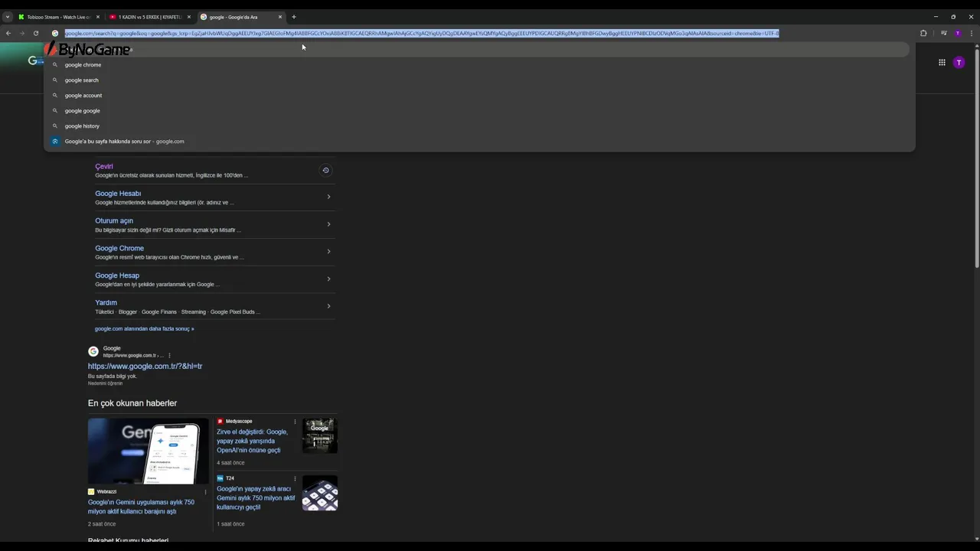Click the chevron on Yardım row
Image resolution: width=980 pixels, height=551 pixels.
point(328,306)
